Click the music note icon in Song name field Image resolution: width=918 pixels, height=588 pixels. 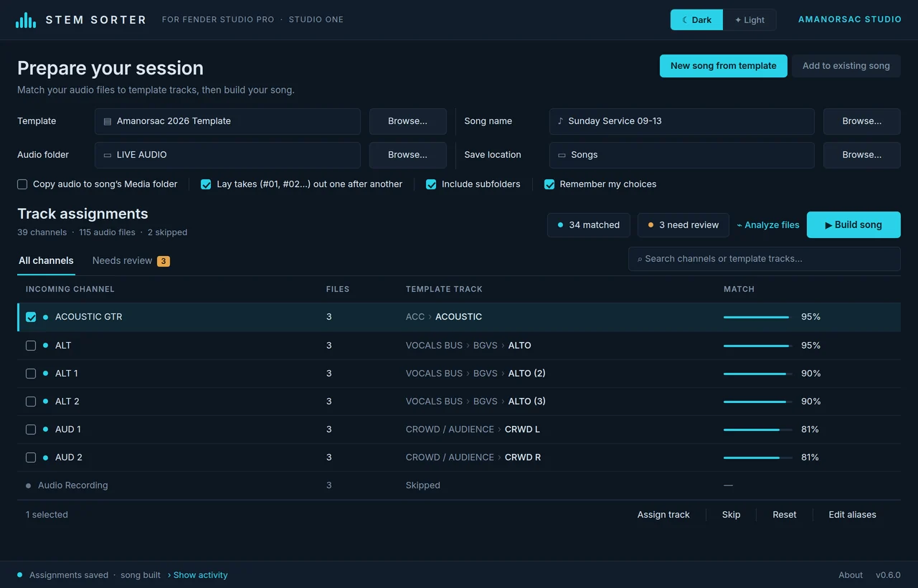coord(560,121)
